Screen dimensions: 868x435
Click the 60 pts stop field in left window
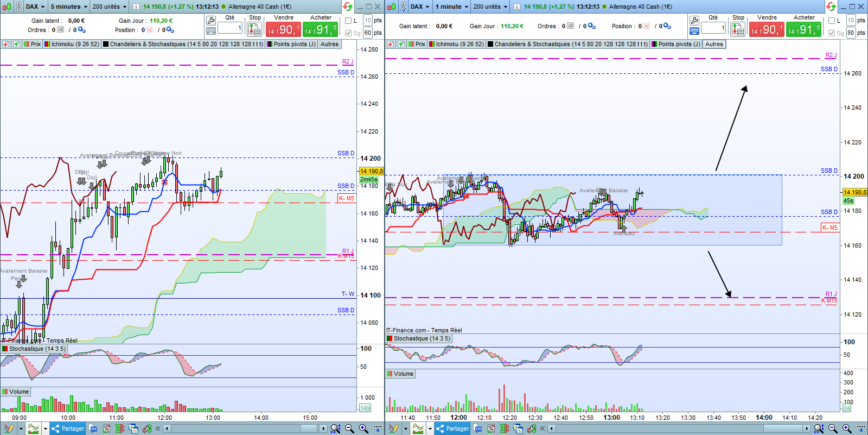(x=368, y=33)
